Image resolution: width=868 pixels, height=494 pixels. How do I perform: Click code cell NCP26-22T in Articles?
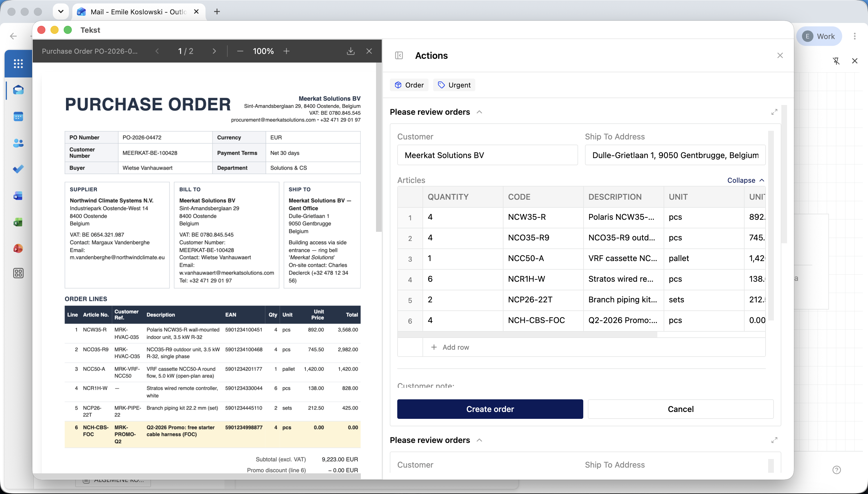pyautogui.click(x=543, y=300)
